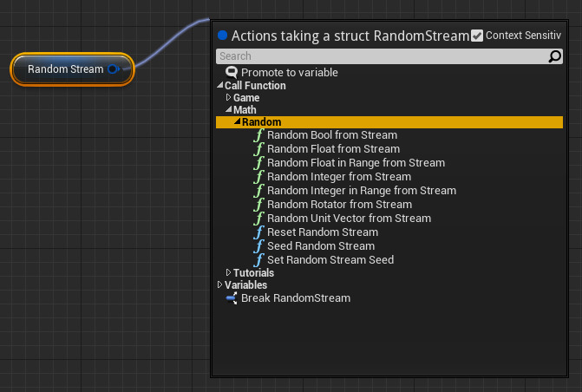Expand the Variables category

pos(219,284)
